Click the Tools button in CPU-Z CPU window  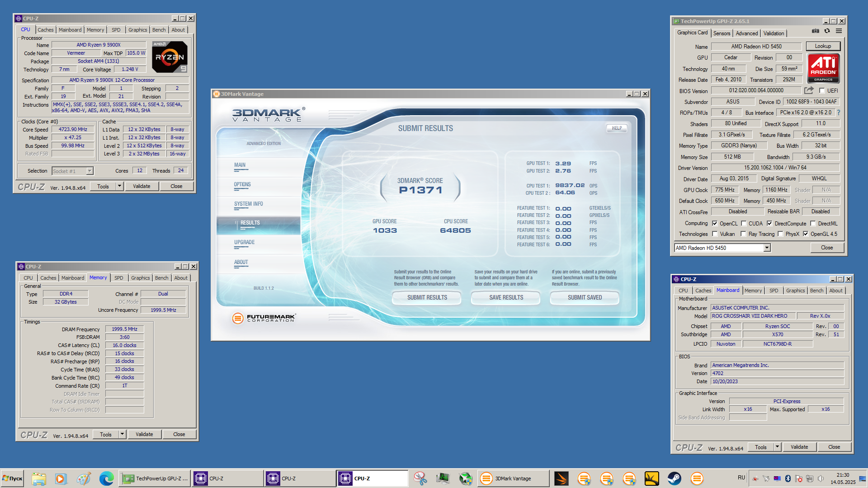click(103, 186)
